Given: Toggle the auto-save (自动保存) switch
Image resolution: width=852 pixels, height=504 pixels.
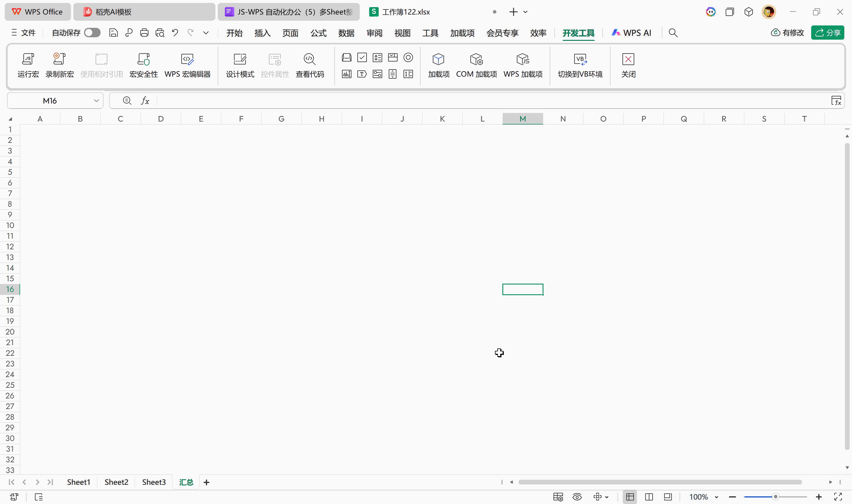Looking at the screenshot, I should click(92, 33).
